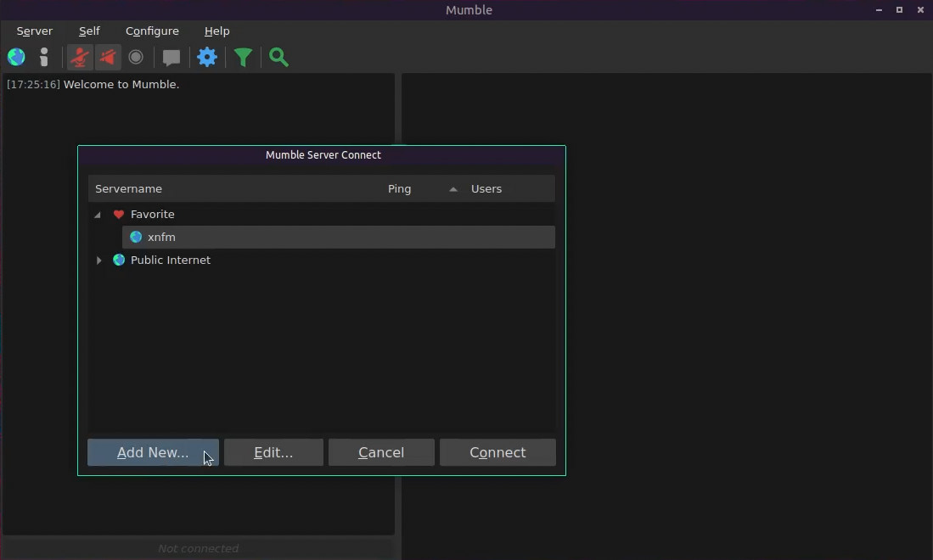Click the 'Not connected' status text
The image size is (933, 560).
point(198,549)
